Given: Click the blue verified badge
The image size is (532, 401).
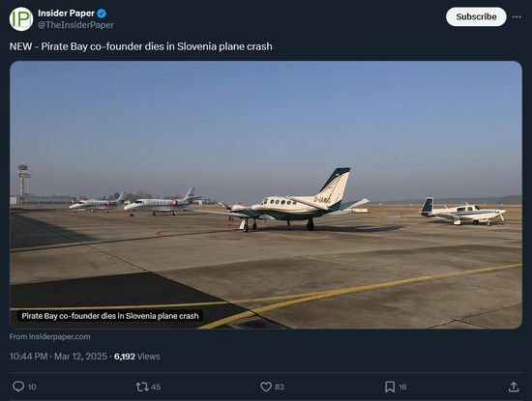Looking at the screenshot, I should 102,14.
